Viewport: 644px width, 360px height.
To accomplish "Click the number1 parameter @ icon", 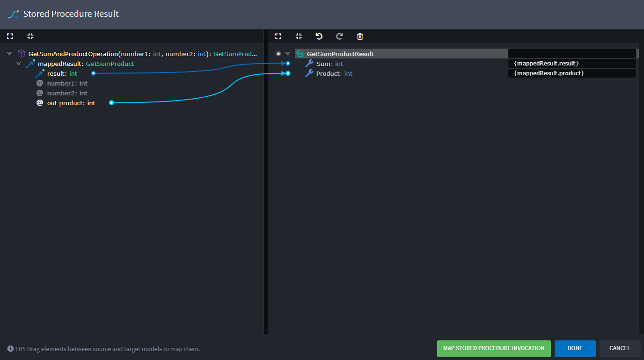I will click(x=40, y=83).
